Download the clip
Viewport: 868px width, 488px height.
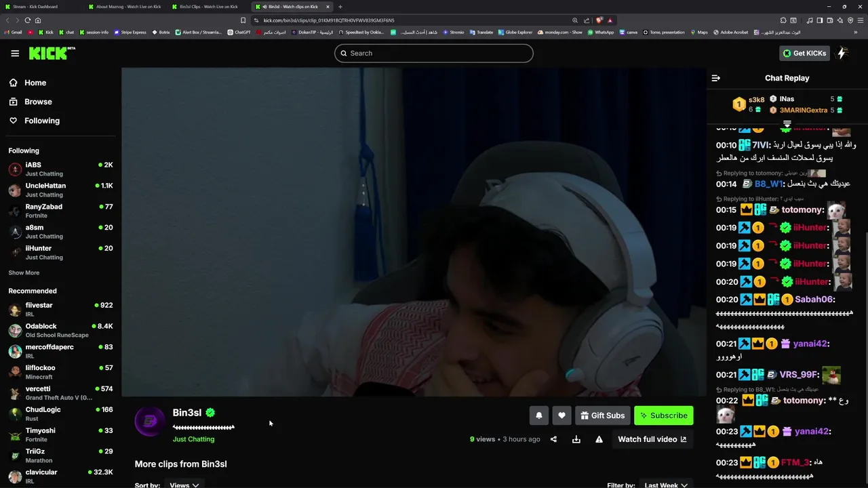576,439
